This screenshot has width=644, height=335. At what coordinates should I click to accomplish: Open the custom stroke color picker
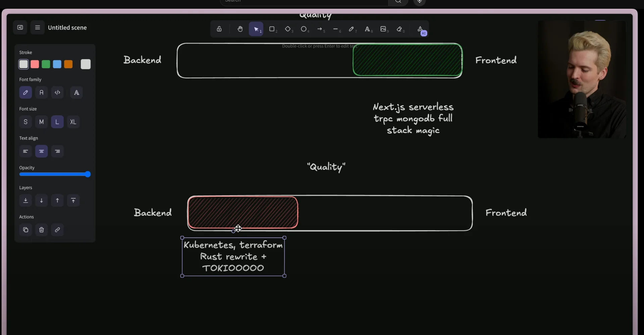pyautogui.click(x=86, y=64)
